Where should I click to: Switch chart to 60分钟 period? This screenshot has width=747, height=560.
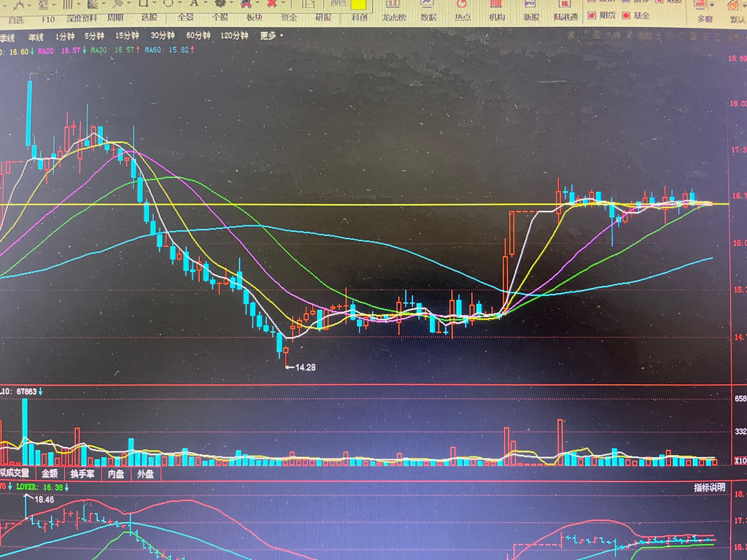tap(198, 36)
